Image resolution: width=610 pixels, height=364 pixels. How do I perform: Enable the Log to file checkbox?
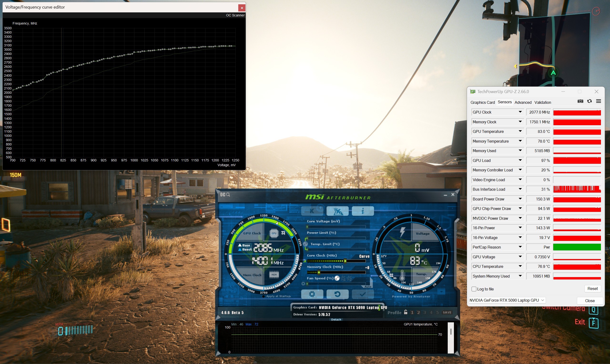click(474, 289)
